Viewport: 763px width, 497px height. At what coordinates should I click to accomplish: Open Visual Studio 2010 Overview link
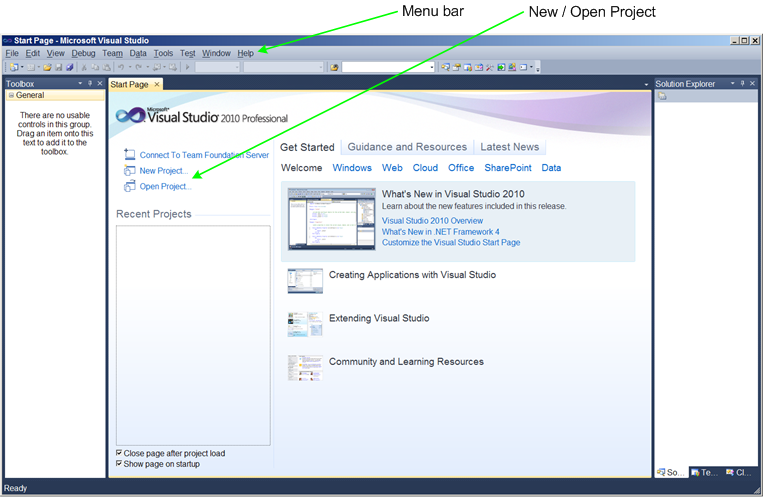432,221
